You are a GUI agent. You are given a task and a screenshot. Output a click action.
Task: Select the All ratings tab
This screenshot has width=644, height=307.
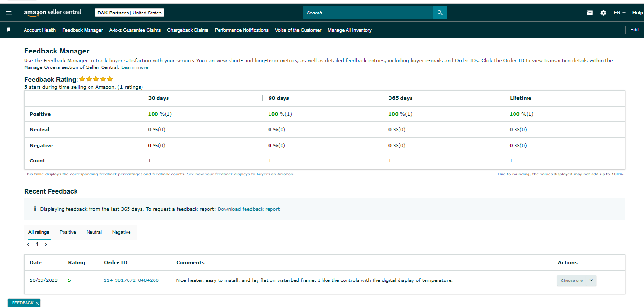tap(39, 232)
